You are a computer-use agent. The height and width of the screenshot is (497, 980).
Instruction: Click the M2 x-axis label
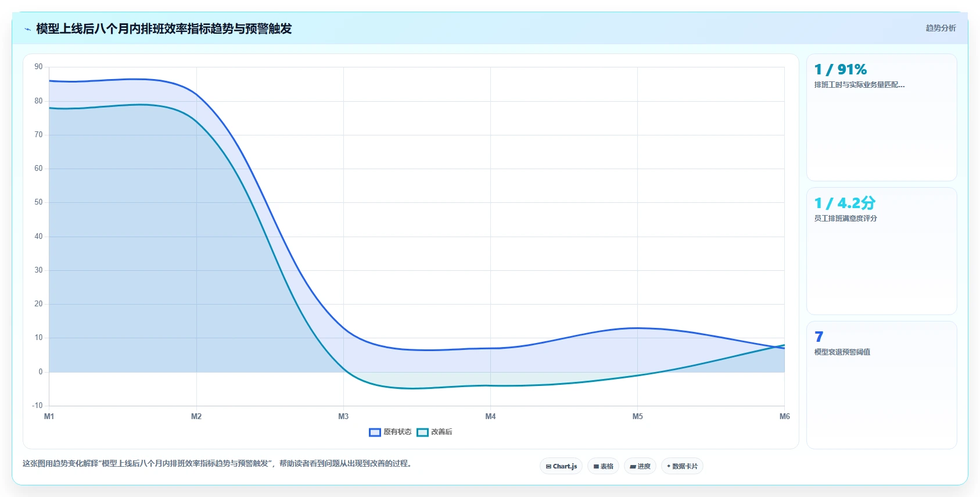click(x=196, y=416)
